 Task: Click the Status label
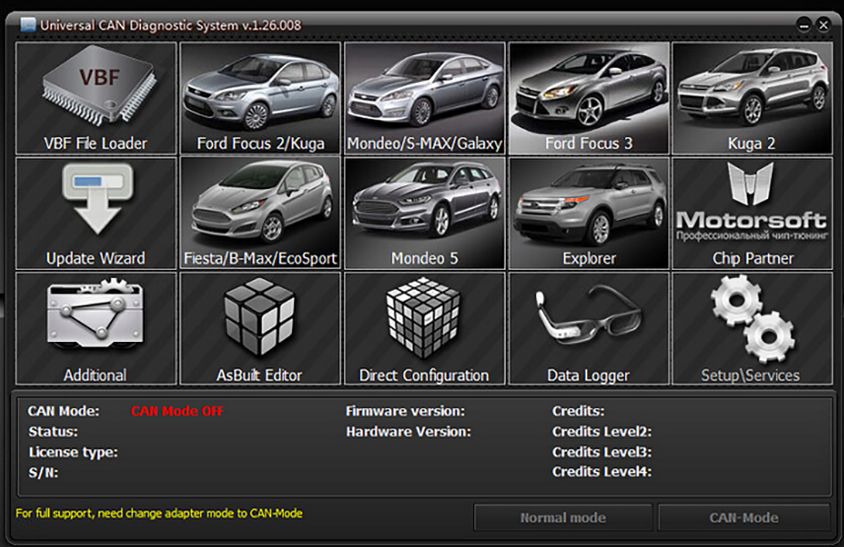point(53,432)
